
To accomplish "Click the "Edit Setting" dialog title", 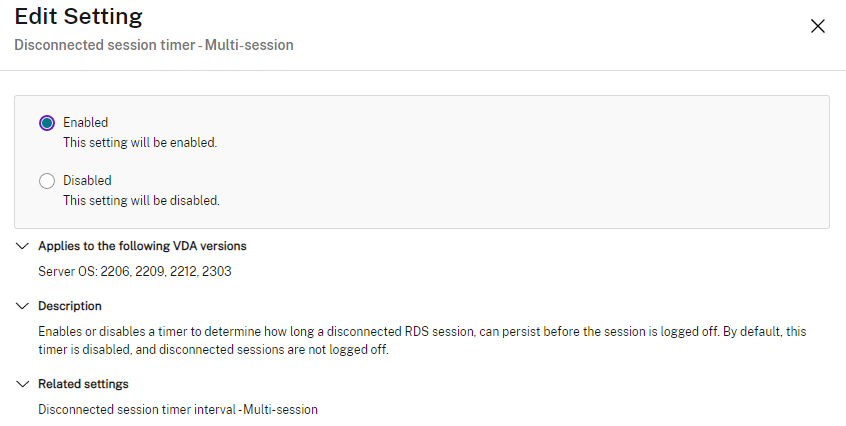I will tap(78, 17).
